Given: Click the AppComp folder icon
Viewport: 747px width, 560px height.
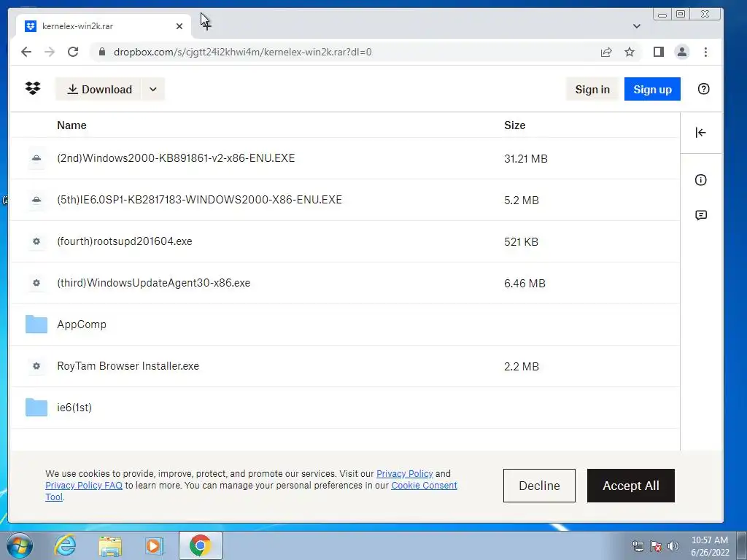Looking at the screenshot, I should pyautogui.click(x=36, y=324).
